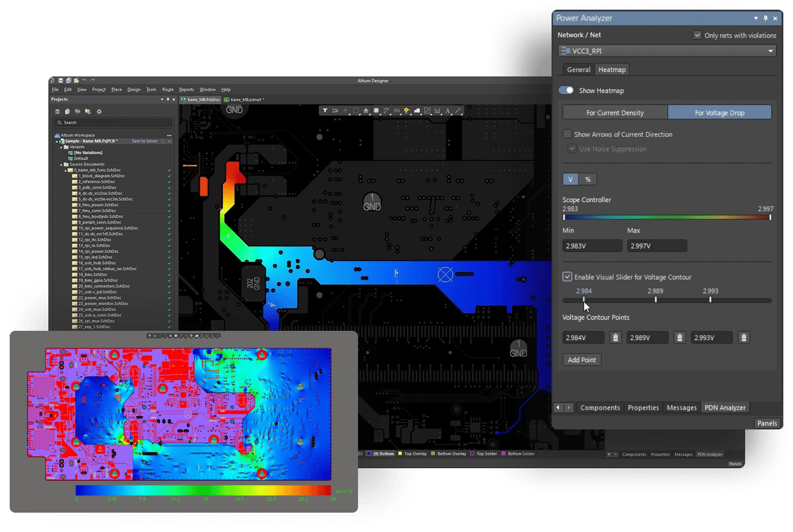The height and width of the screenshot is (532, 793).
Task: Delete the 2.984V voltage contour point
Action: click(x=615, y=338)
